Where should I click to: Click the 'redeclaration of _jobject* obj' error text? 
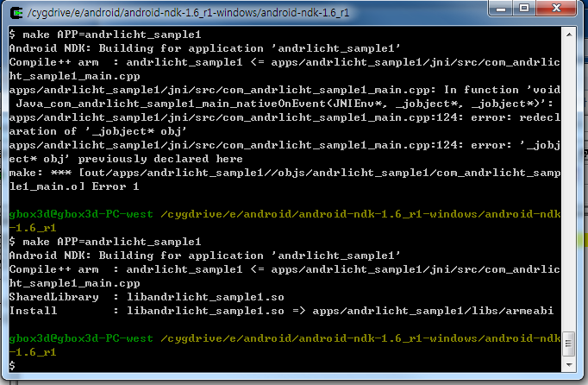(285, 124)
